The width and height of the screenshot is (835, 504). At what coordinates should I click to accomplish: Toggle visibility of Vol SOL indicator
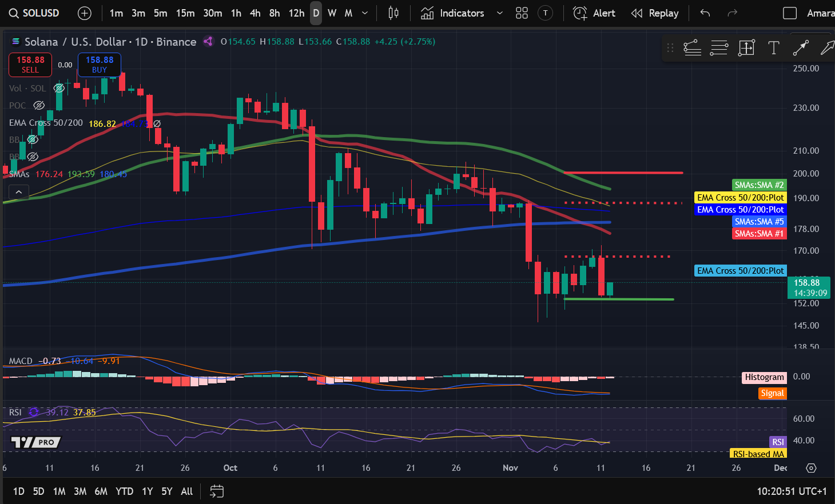pos(59,88)
